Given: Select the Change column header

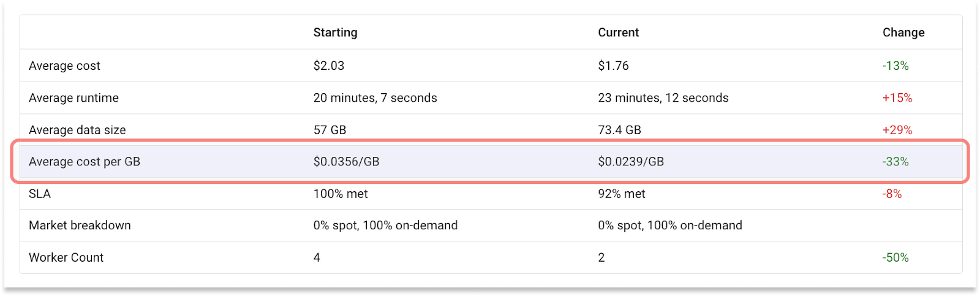Looking at the screenshot, I should (x=903, y=32).
